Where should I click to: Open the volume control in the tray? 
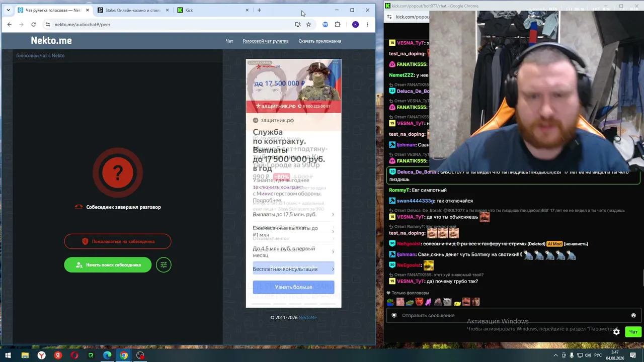588,355
